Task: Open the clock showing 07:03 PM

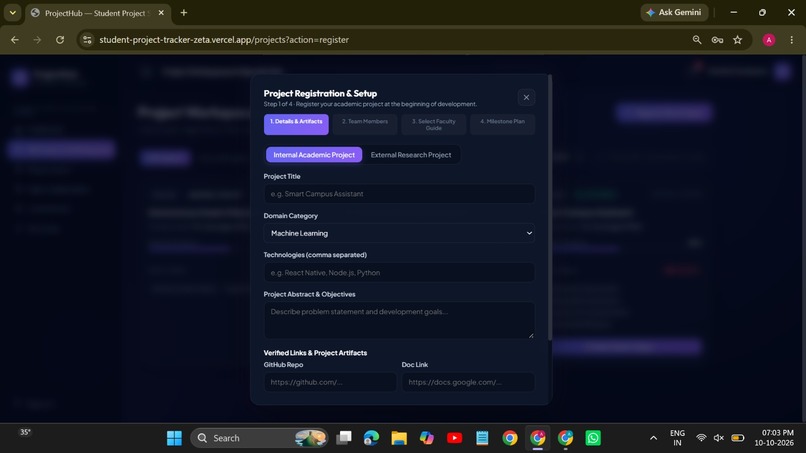Action: 774,438
